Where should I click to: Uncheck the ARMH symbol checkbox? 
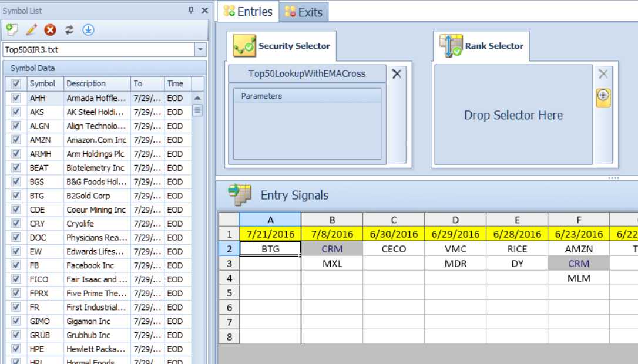click(16, 153)
